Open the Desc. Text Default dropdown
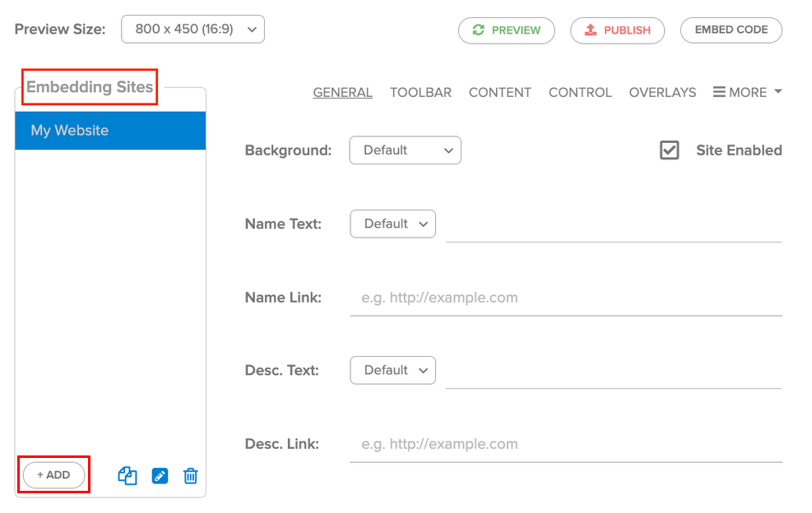The width and height of the screenshot is (812, 513). [x=392, y=370]
